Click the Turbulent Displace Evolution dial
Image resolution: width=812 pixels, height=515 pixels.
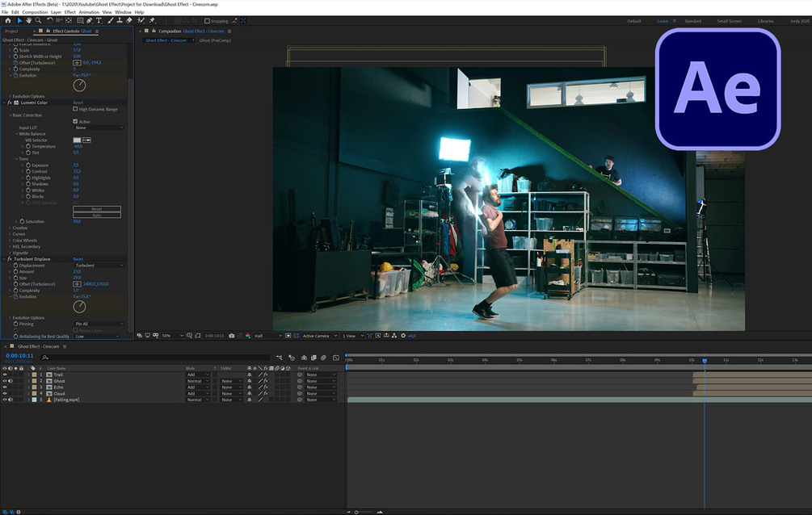[x=79, y=307]
